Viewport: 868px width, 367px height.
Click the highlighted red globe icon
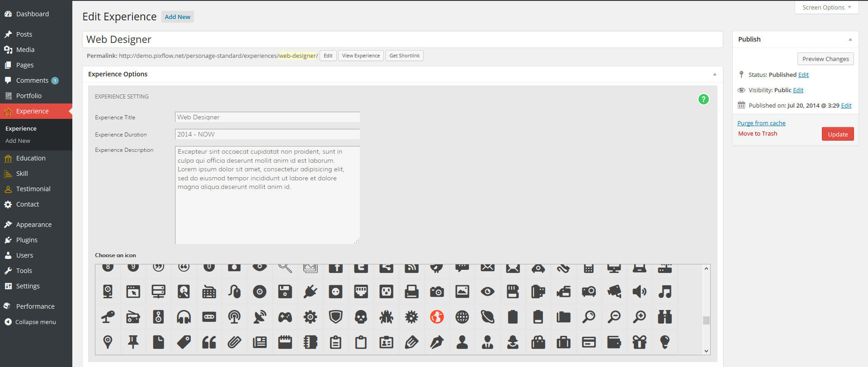pyautogui.click(x=437, y=317)
